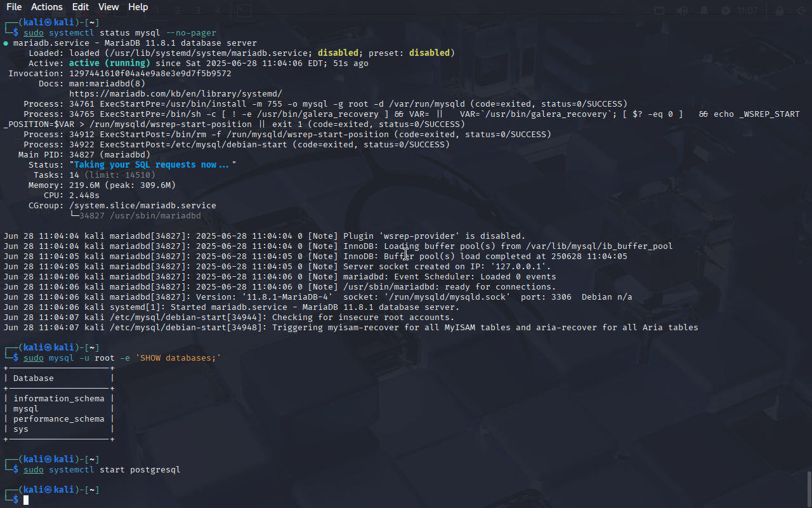Image resolution: width=812 pixels, height=508 pixels.
Task: Click 'Triggering myisam-recover' log line
Action: click(351, 328)
